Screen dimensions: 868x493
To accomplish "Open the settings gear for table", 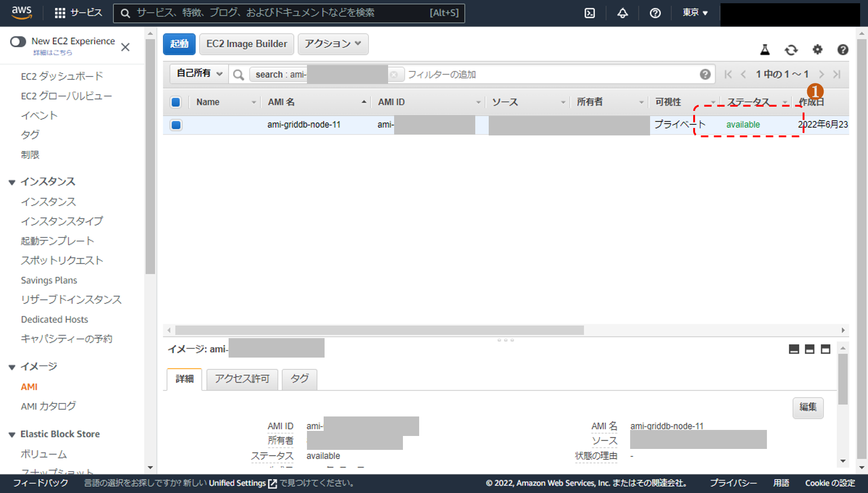I will click(x=817, y=50).
